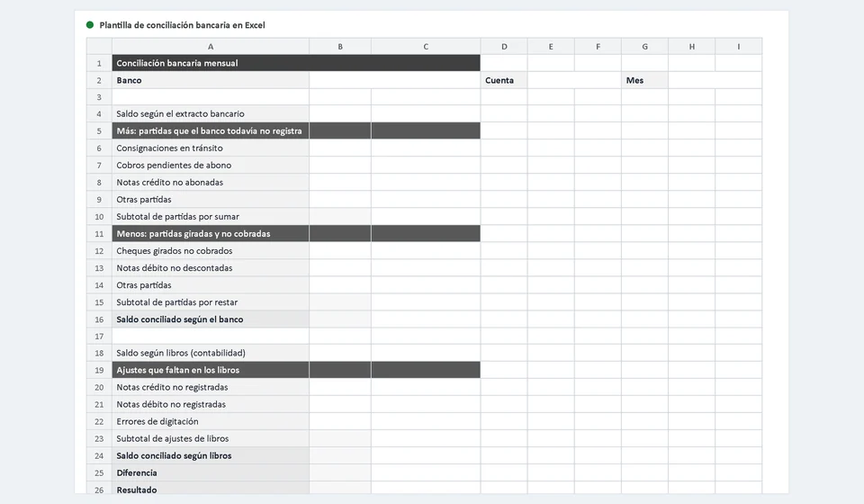
Task: Click column C cell for Diferencia row
Action: point(426,472)
